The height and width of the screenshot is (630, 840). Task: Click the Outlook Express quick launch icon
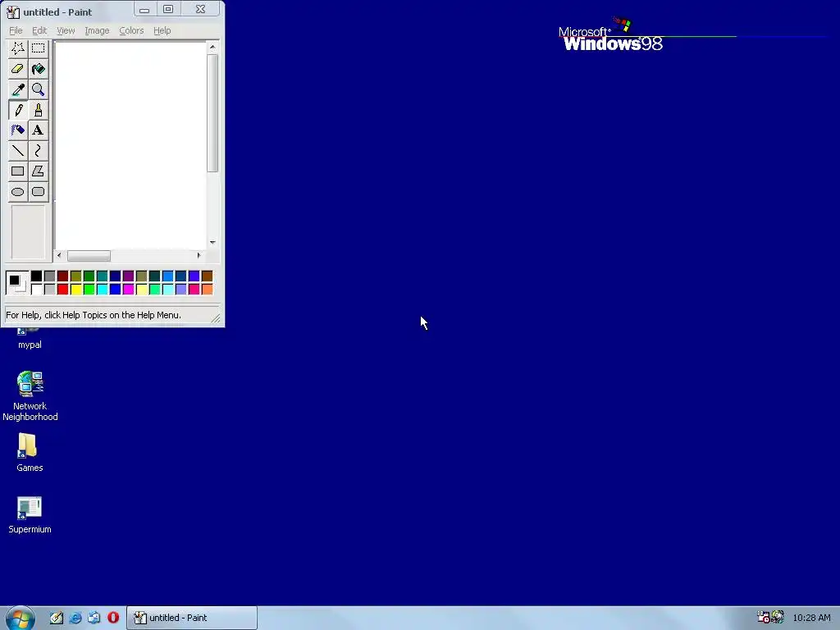click(94, 618)
